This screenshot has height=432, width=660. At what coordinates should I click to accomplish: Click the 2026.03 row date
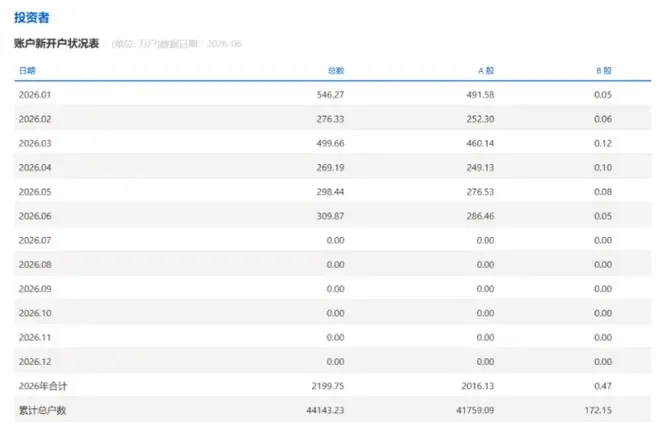click(35, 143)
